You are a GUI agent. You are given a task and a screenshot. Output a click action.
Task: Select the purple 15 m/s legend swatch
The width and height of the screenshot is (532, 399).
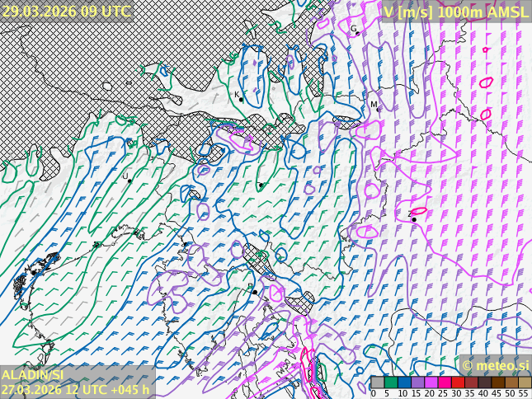pos(416,382)
